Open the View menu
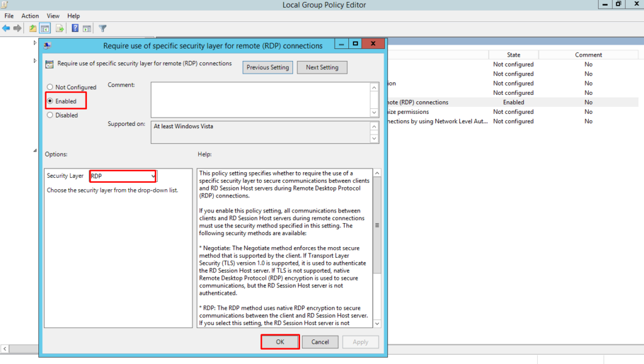The image size is (644, 364). point(53,16)
